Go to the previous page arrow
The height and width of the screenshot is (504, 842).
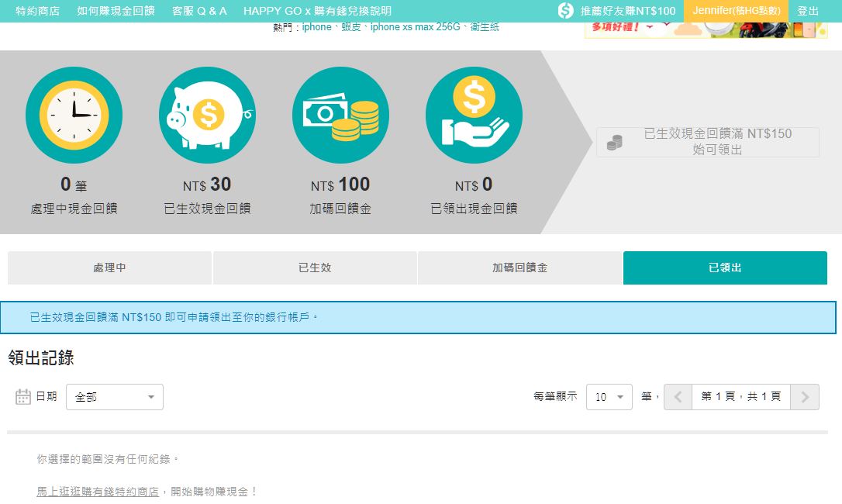tap(678, 397)
